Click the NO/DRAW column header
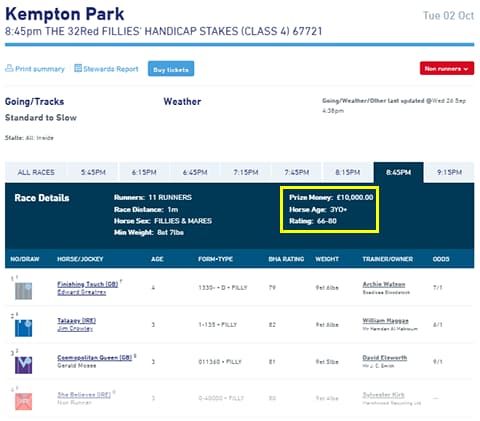The width and height of the screenshot is (480, 421). click(25, 259)
